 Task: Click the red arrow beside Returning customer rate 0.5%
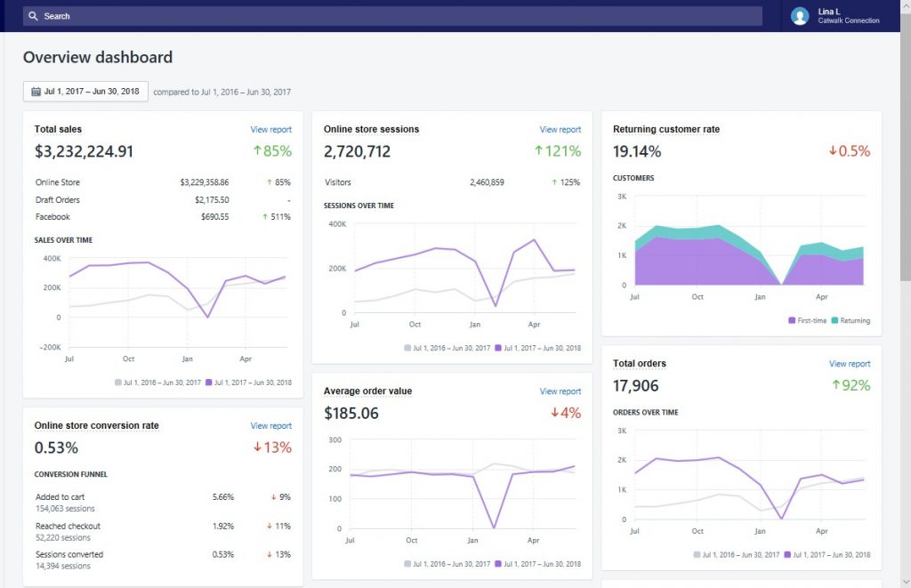833,151
